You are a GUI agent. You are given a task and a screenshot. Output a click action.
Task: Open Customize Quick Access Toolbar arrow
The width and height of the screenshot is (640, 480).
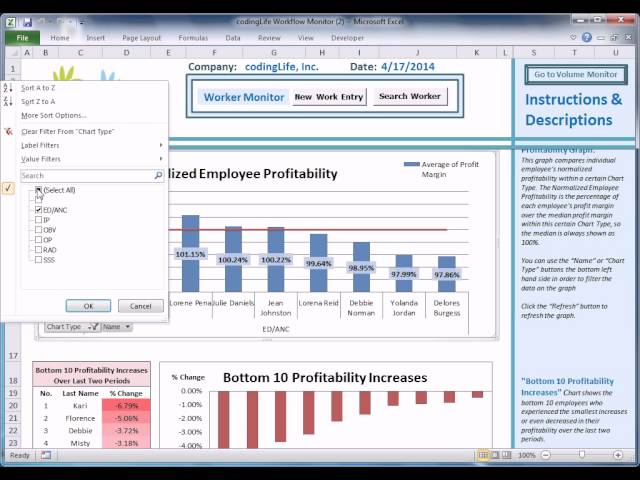tap(82, 22)
